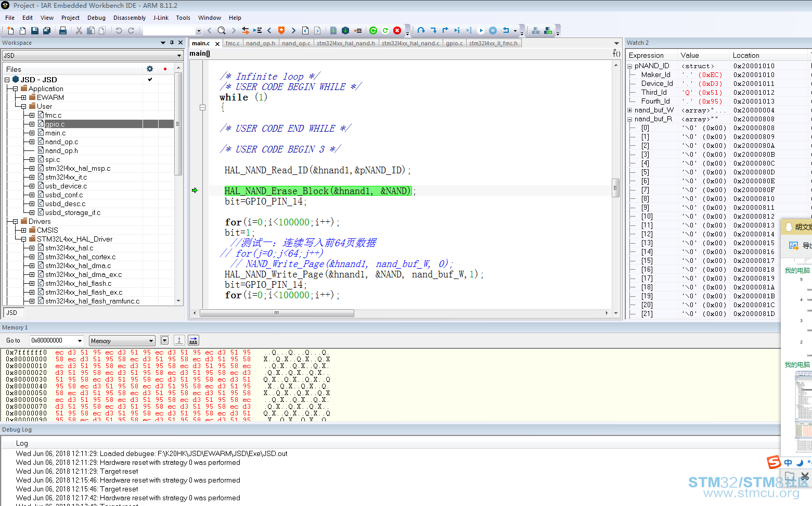Click the Run to Cursor debug icon
Image resolution: width=812 pixels, height=506 pixels.
pyautogui.click(x=469, y=30)
